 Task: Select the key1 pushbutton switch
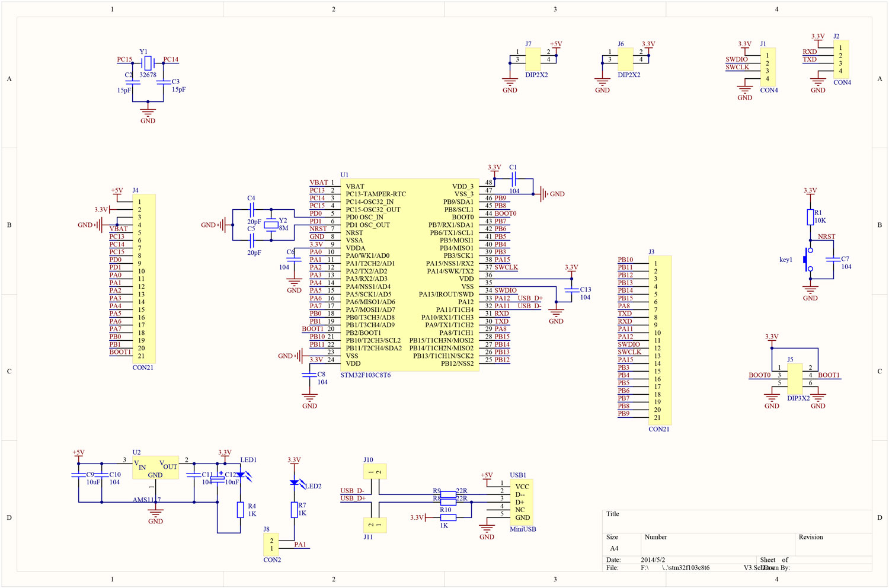808,260
